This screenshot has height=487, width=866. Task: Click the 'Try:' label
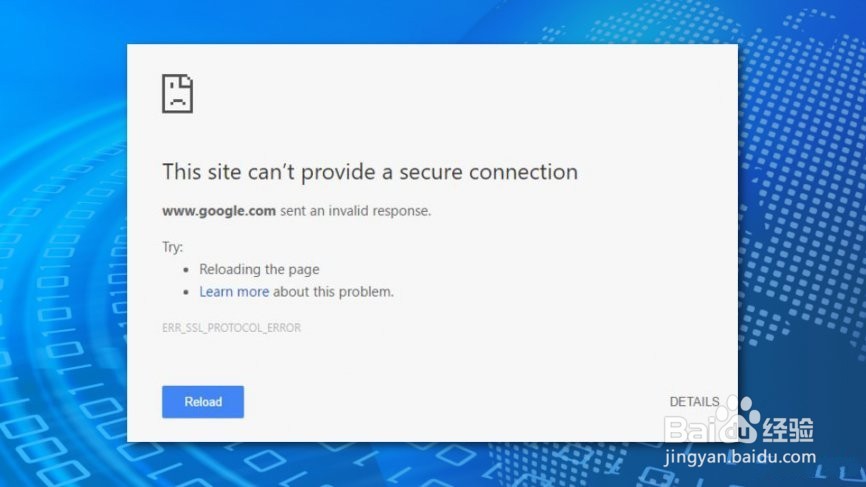click(x=173, y=246)
